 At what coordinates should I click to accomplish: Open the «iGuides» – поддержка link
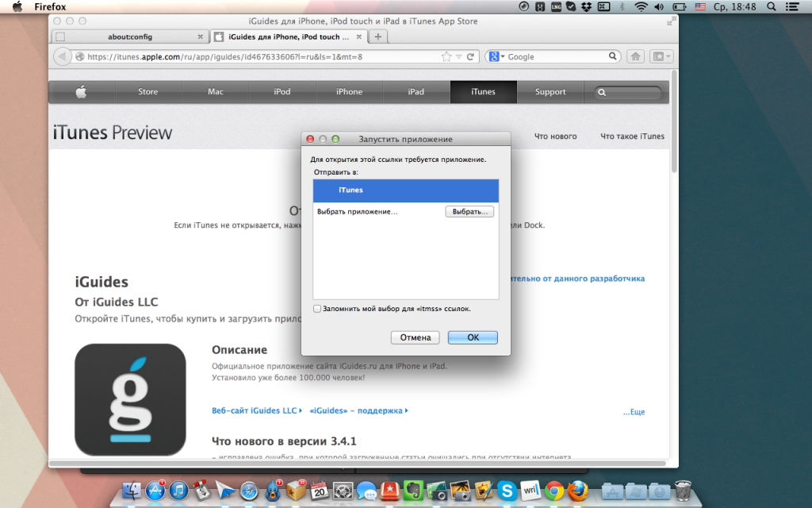pyautogui.click(x=359, y=410)
